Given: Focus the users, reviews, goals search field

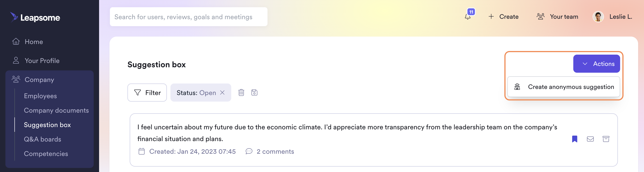Looking at the screenshot, I should tap(188, 17).
